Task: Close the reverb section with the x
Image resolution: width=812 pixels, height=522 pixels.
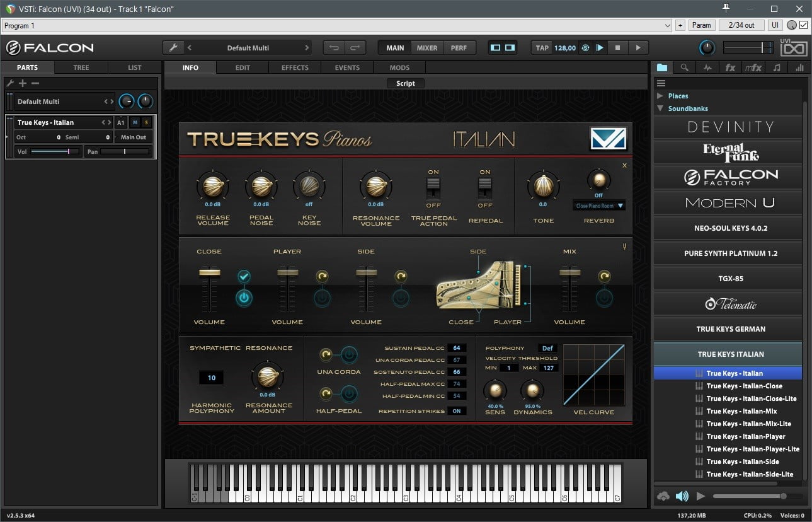Action: tap(624, 165)
